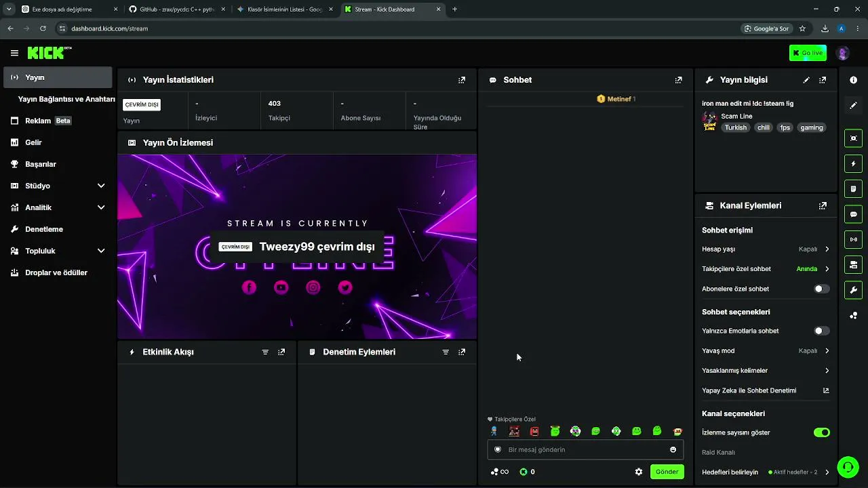The image size is (868, 488).
Task: Toggle the lightning bolt widget in the right rail
Action: click(853, 163)
